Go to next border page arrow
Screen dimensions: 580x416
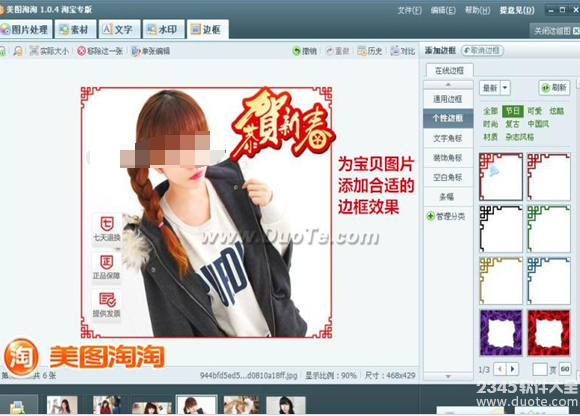pos(513,369)
